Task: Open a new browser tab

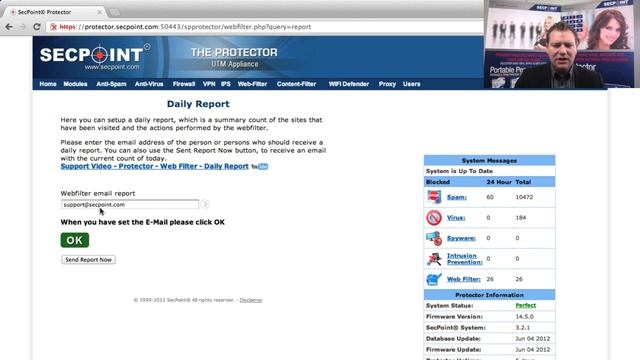Action: coord(115,12)
